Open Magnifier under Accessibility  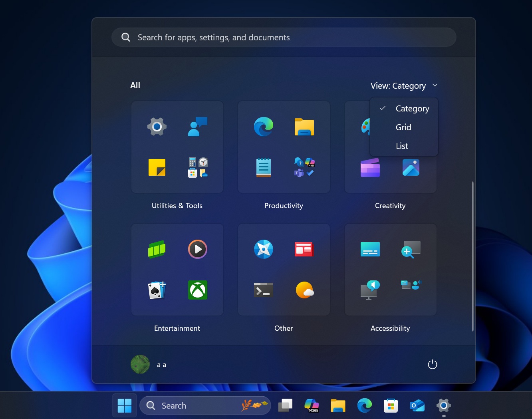coord(411,249)
